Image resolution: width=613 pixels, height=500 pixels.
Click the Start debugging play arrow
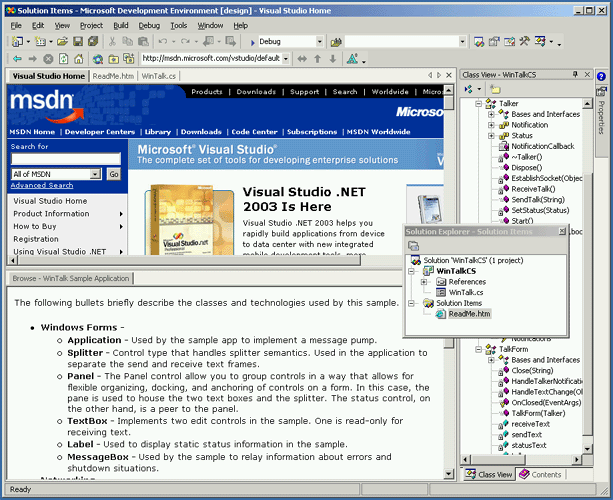253,42
